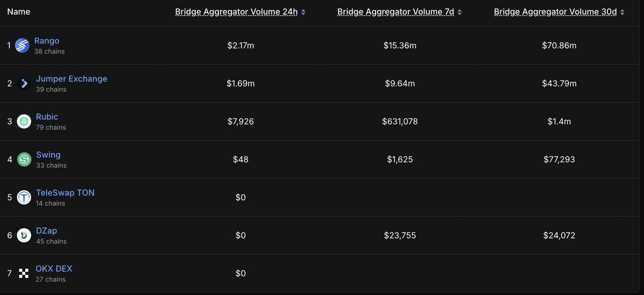Click the Rango protocol logo icon
The height and width of the screenshot is (295, 644).
(x=22, y=46)
